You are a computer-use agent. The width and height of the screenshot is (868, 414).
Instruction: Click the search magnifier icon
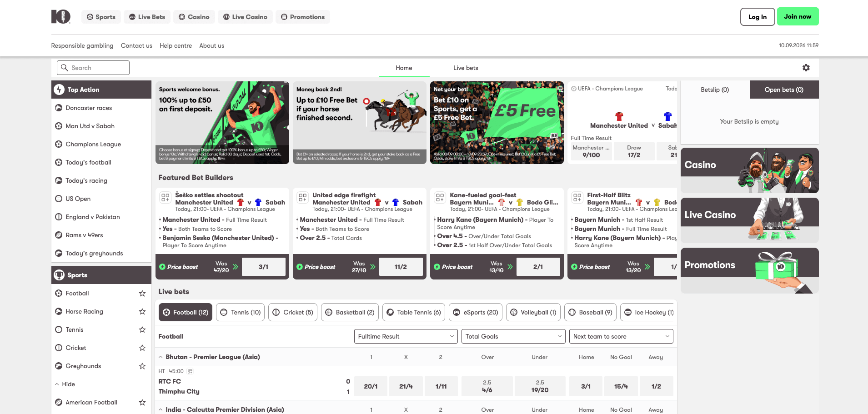(65, 68)
